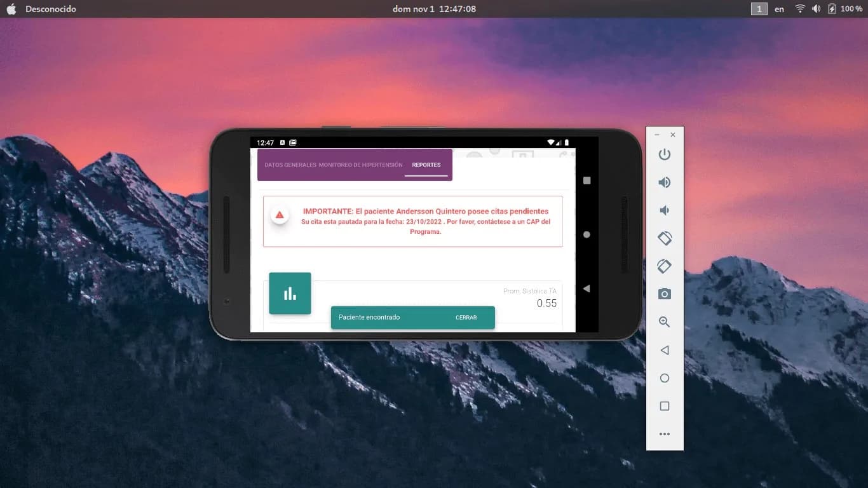Viewport: 868px width, 488px height.
Task: Tap the emulator toolbar back triangle
Action: pyautogui.click(x=665, y=350)
